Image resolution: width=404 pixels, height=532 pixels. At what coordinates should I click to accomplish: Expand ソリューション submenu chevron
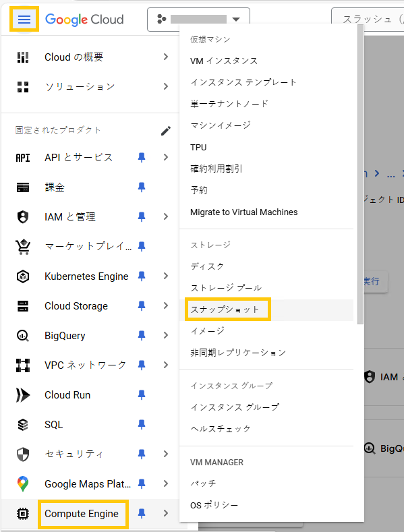point(166,86)
